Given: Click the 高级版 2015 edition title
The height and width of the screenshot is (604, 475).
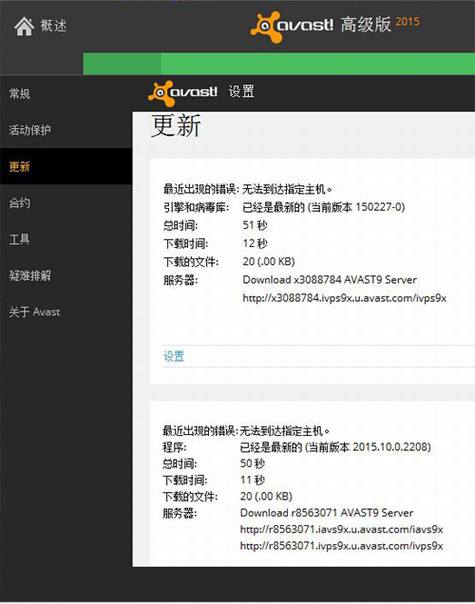Looking at the screenshot, I should 380,24.
